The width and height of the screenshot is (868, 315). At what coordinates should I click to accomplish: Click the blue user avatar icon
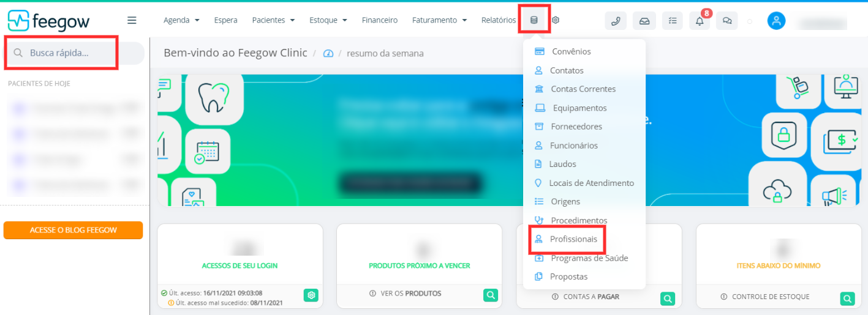(x=776, y=21)
